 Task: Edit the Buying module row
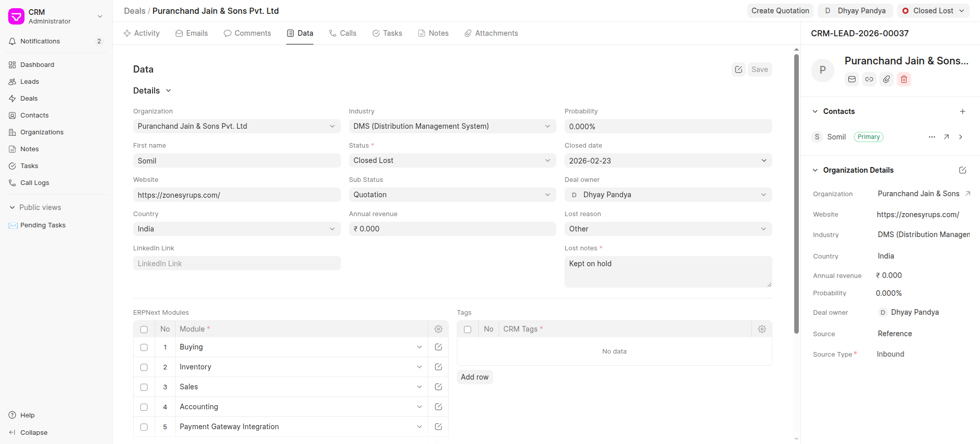point(438,347)
